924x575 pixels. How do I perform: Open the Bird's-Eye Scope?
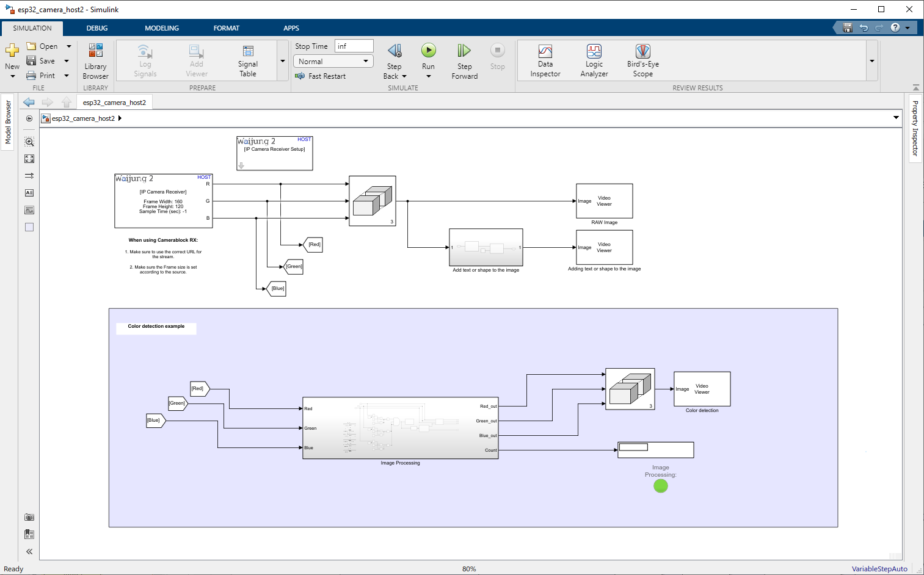643,61
